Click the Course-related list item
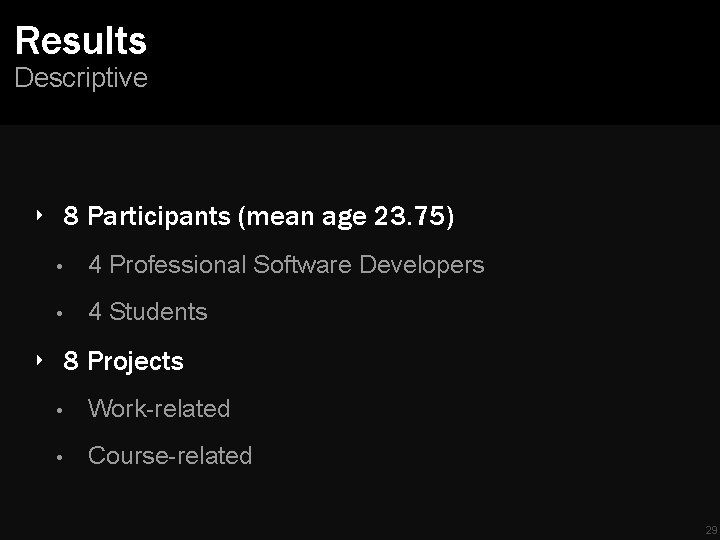The image size is (720, 540). tap(170, 456)
